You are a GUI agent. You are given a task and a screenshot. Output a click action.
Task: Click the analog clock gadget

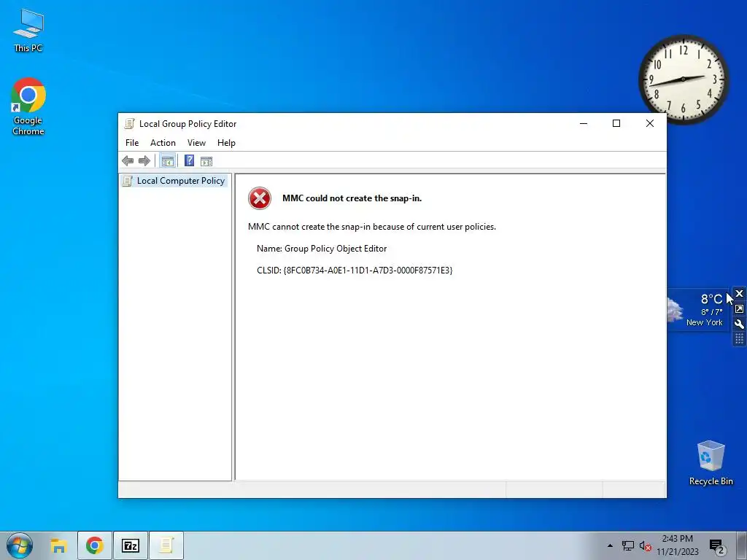(683, 79)
